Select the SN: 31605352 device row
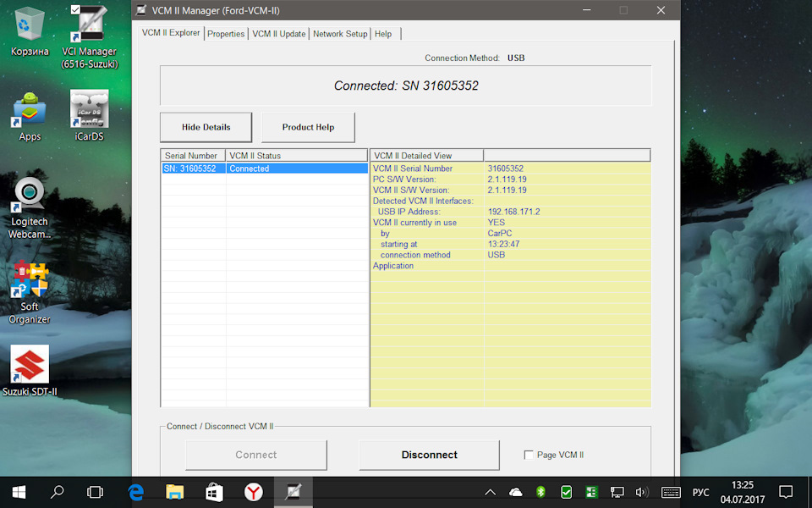The width and height of the screenshot is (812, 508). click(x=265, y=168)
